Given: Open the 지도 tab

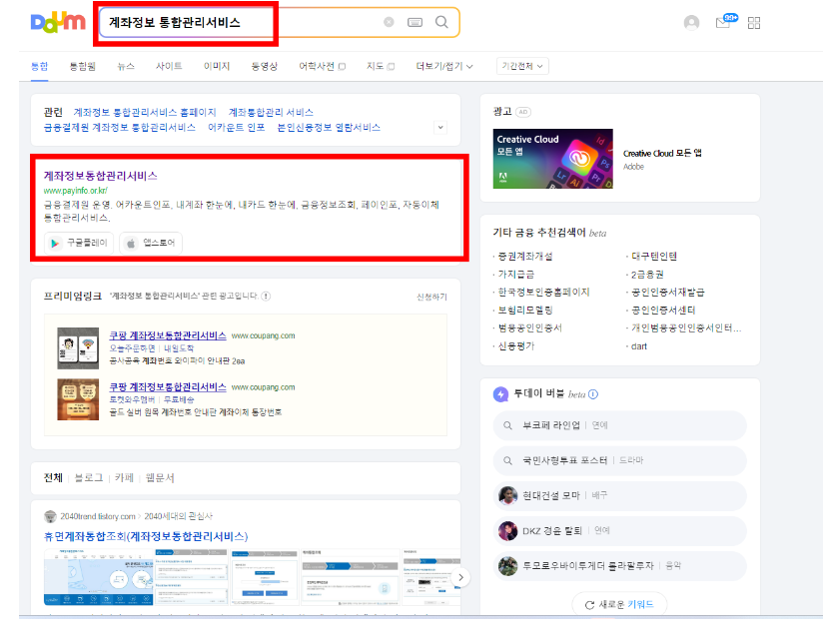Looking at the screenshot, I should click(380, 66).
